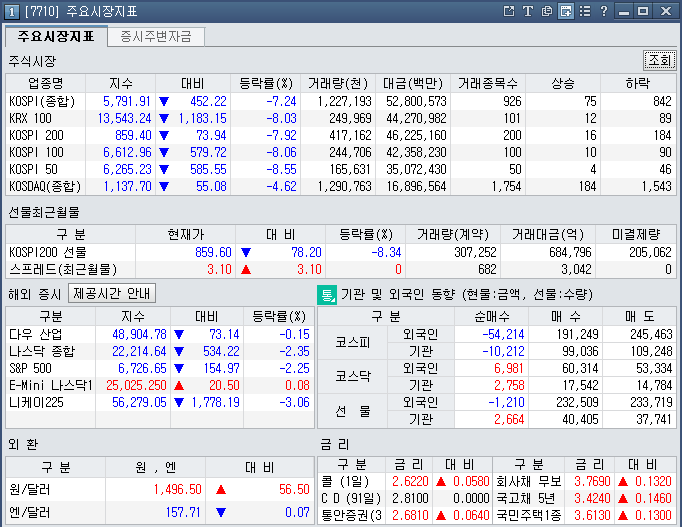Click the 제공시간 안내 button
The image size is (682, 527).
pyautogui.click(x=112, y=294)
